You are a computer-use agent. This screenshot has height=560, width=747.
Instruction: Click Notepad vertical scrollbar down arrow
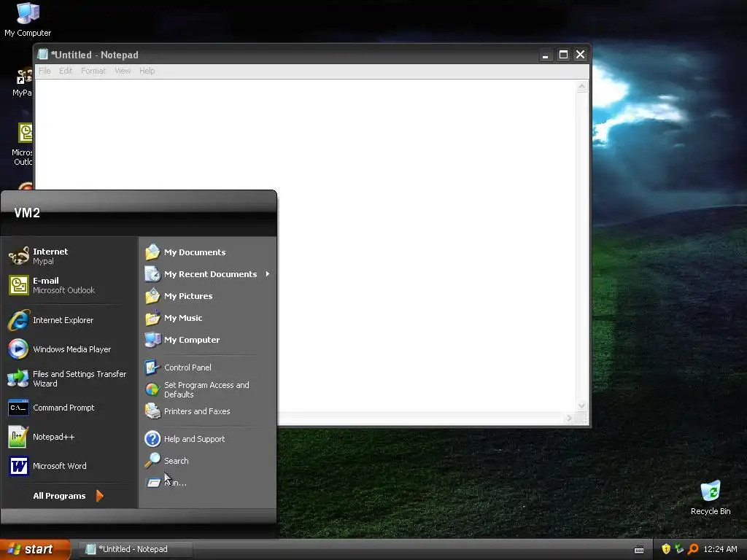click(581, 405)
